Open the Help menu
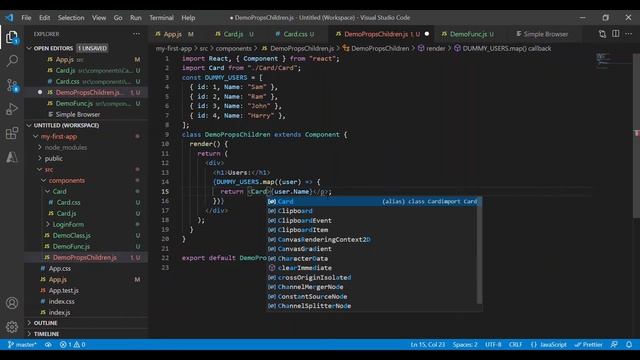 188,18
